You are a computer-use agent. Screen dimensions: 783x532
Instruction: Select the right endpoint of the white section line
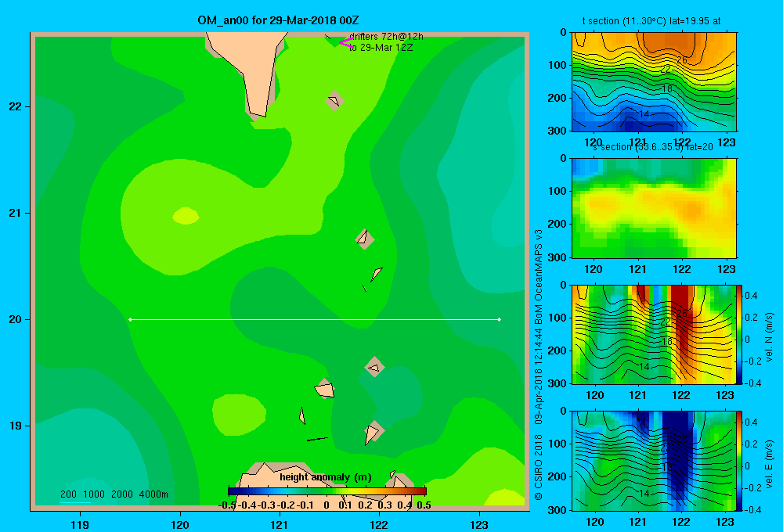499,319
